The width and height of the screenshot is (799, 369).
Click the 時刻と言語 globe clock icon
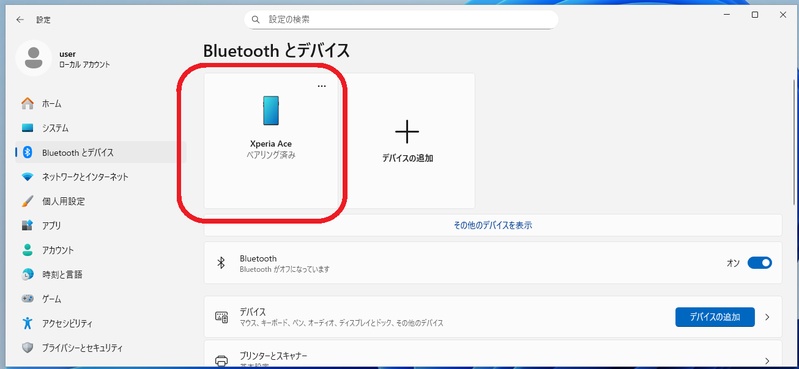[28, 274]
